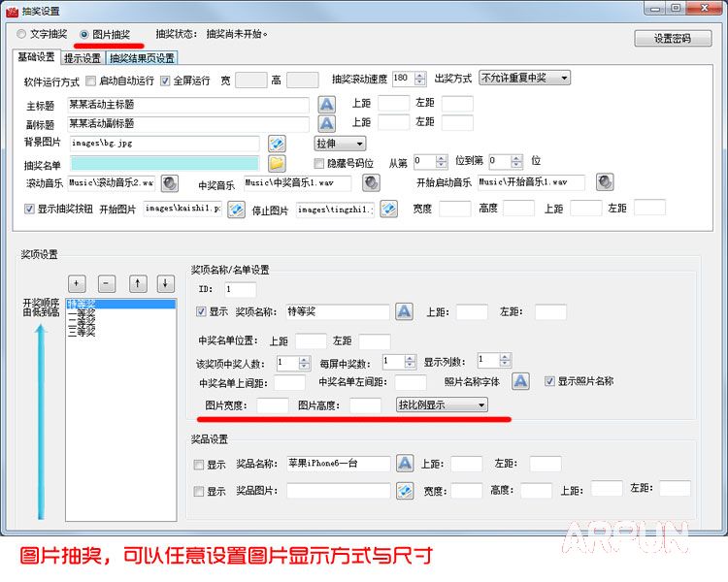
Task: Open 按比例显示 dropdown
Action: click(442, 404)
